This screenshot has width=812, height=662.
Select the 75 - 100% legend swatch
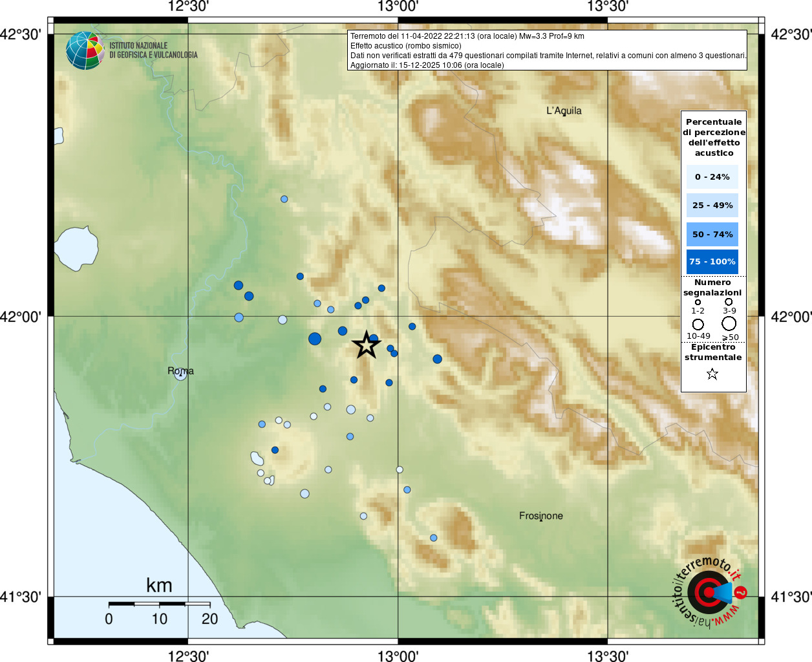coord(712,261)
